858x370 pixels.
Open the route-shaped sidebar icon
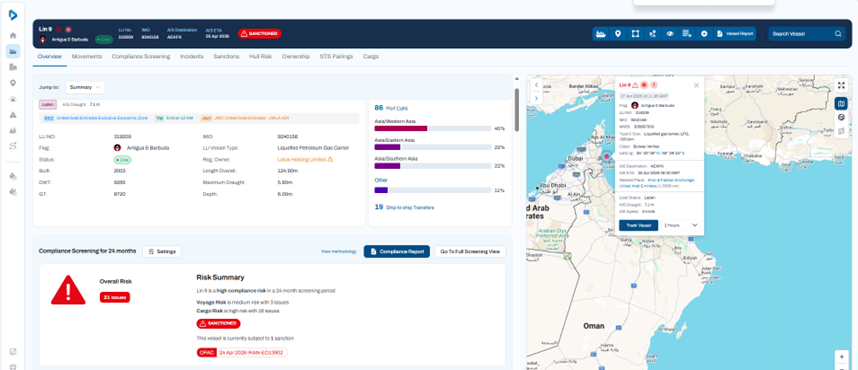13,146
